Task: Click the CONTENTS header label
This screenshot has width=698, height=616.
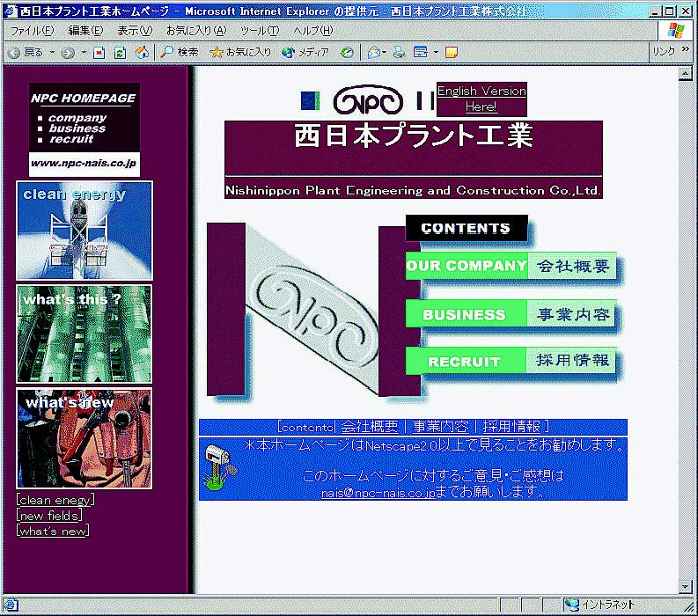Action: point(467,228)
